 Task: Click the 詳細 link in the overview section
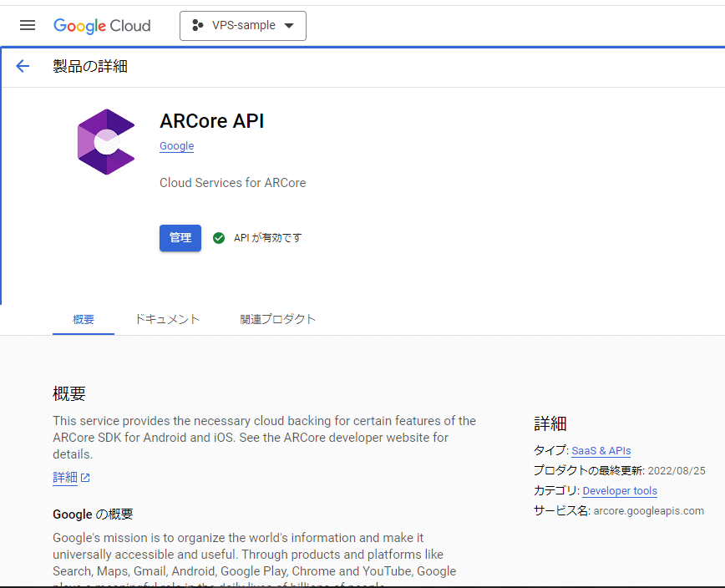[66, 478]
